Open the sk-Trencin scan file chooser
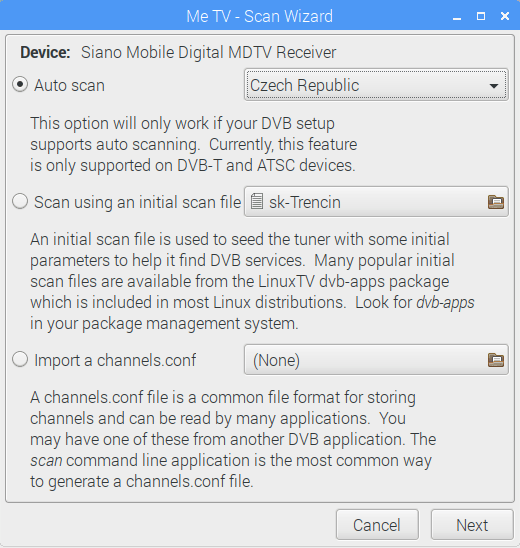 [x=376, y=202]
